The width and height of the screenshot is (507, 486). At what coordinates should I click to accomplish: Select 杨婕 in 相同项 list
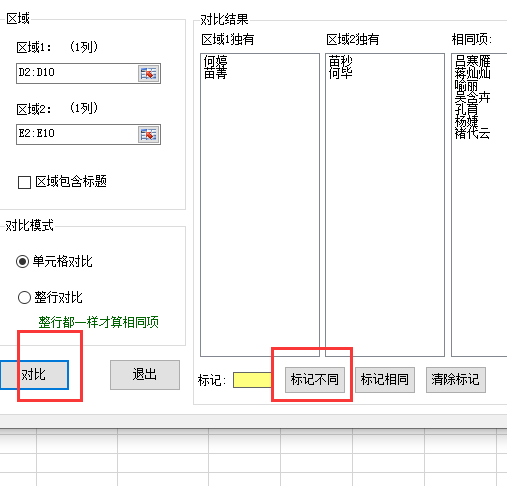coord(466,121)
